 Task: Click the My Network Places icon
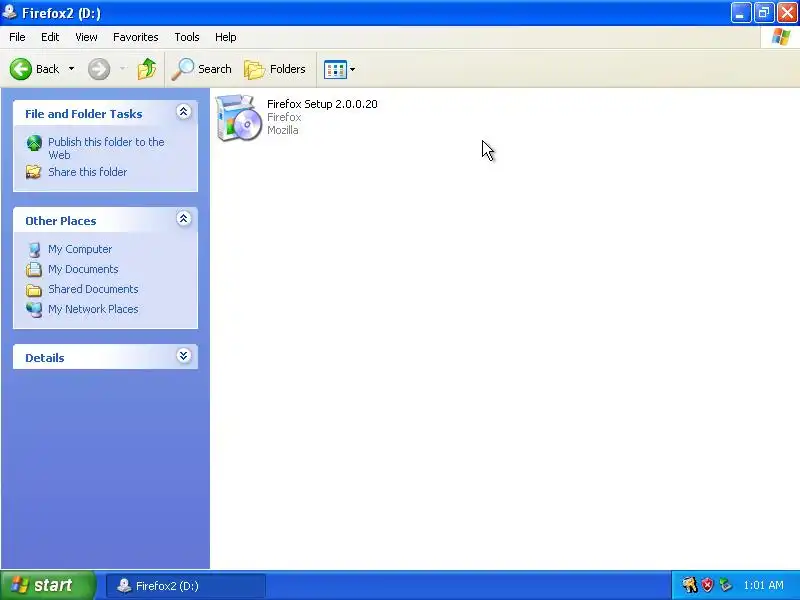34,309
